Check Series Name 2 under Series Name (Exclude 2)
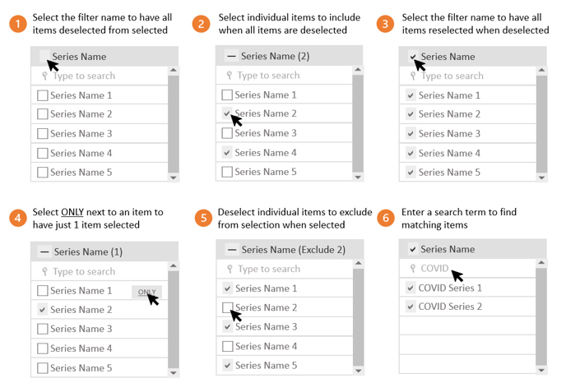 click(228, 308)
